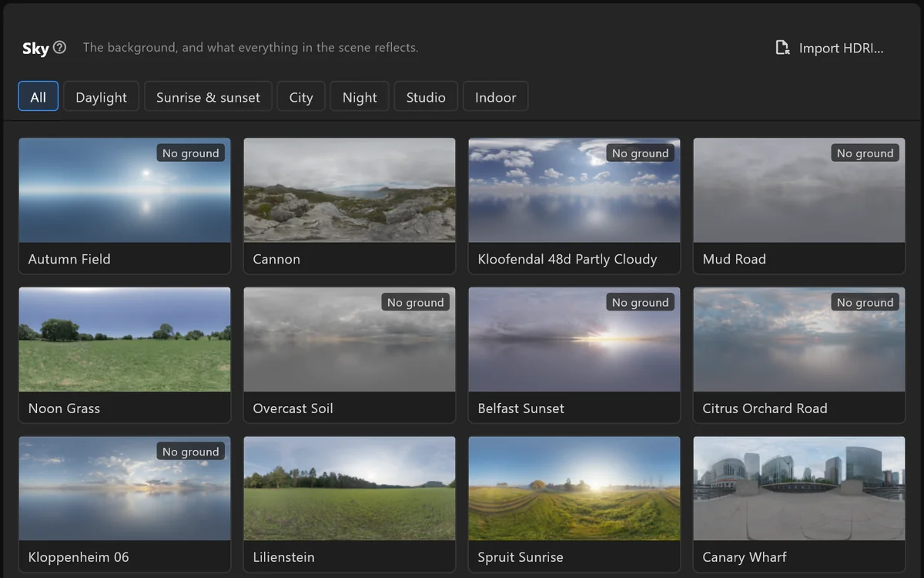Click the 'Canary Wharf' label

click(745, 557)
